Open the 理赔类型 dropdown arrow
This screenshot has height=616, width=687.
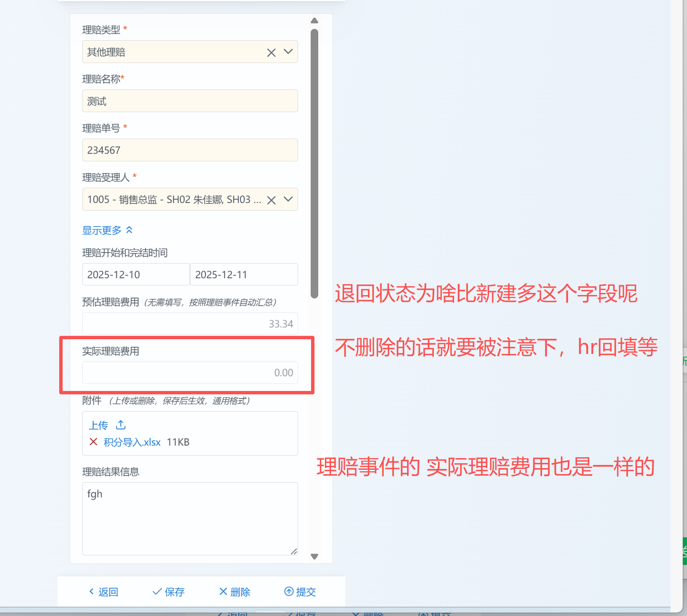(288, 52)
